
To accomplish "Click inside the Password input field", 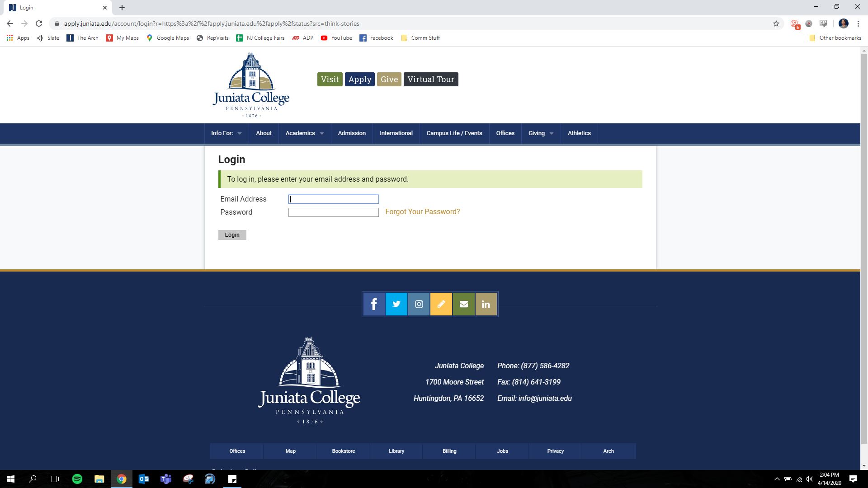I will pos(333,212).
